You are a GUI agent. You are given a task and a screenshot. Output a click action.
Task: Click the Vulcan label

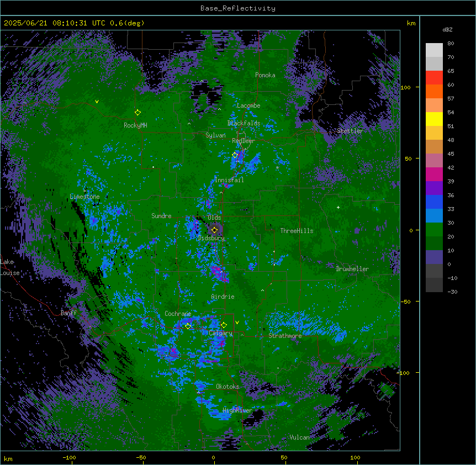pyautogui.click(x=300, y=437)
